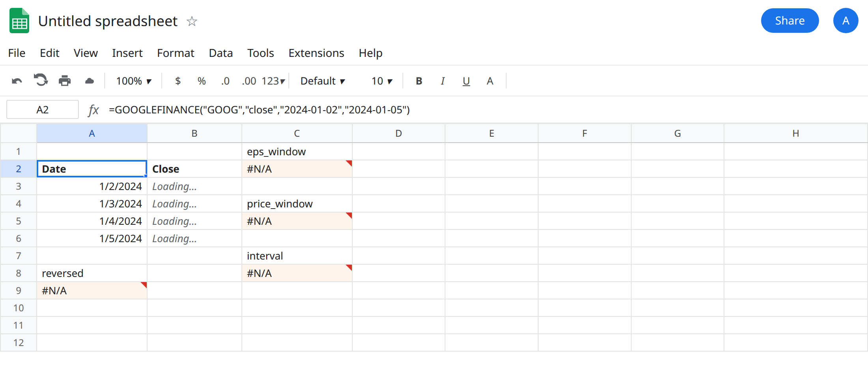Image resolution: width=868 pixels, height=365 pixels.
Task: Select row 2 header
Action: 19,169
